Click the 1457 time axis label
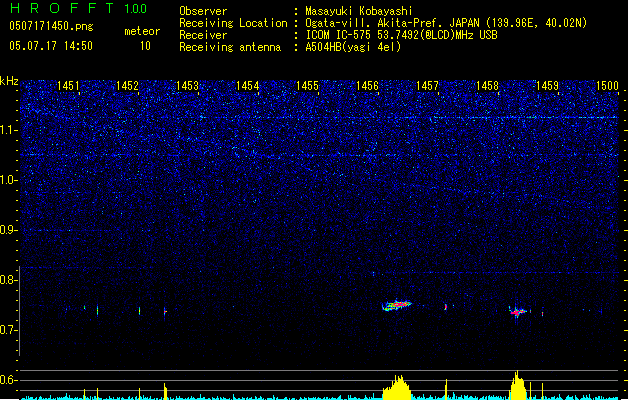Image resolution: width=629 pixels, height=400 pixels. 427,86
